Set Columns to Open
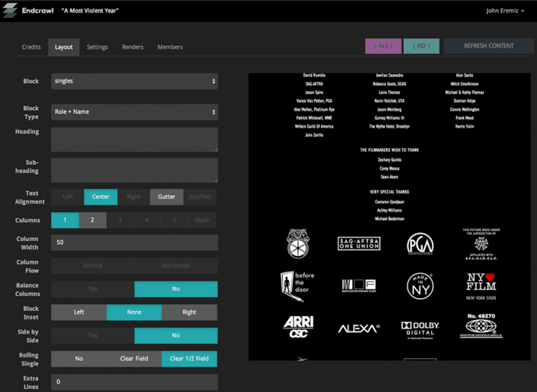Image resolution: width=537 pixels, height=392 pixels. point(202,220)
